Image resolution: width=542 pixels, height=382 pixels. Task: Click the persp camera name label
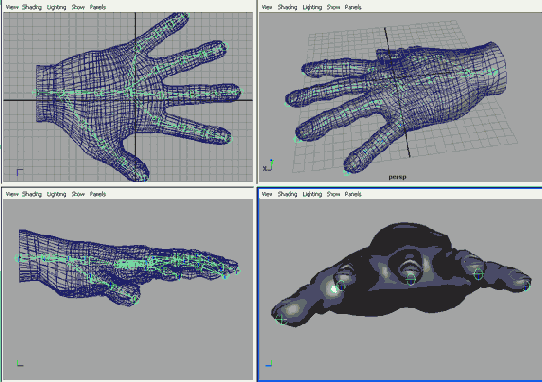pos(397,177)
